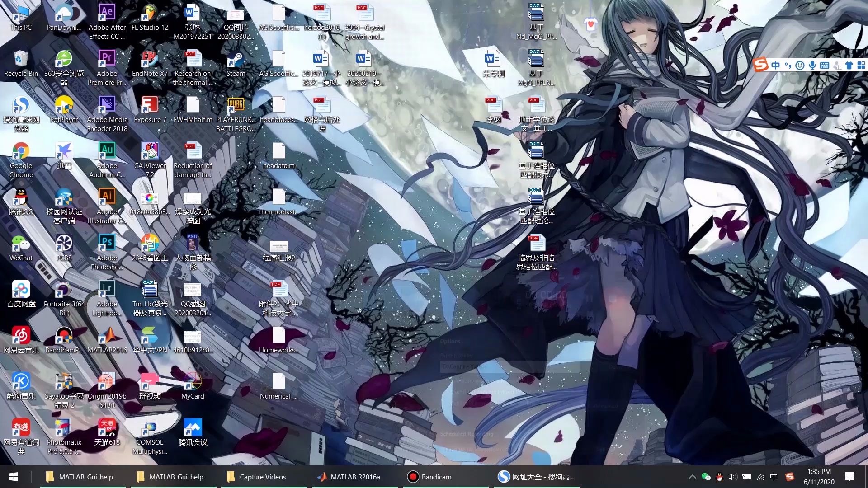868x488 pixels.
Task: Open the taskbar clock and date
Action: click(x=819, y=477)
